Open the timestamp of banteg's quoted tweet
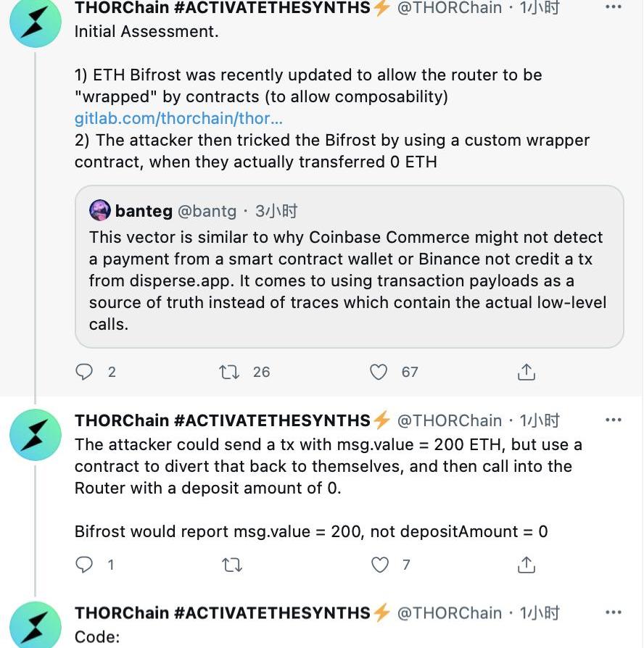 (x=276, y=211)
